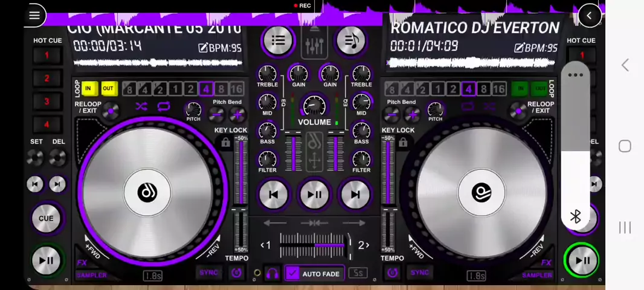The height and width of the screenshot is (290, 644).
Task: Toggle shuffle on the left deck
Action: click(x=141, y=107)
